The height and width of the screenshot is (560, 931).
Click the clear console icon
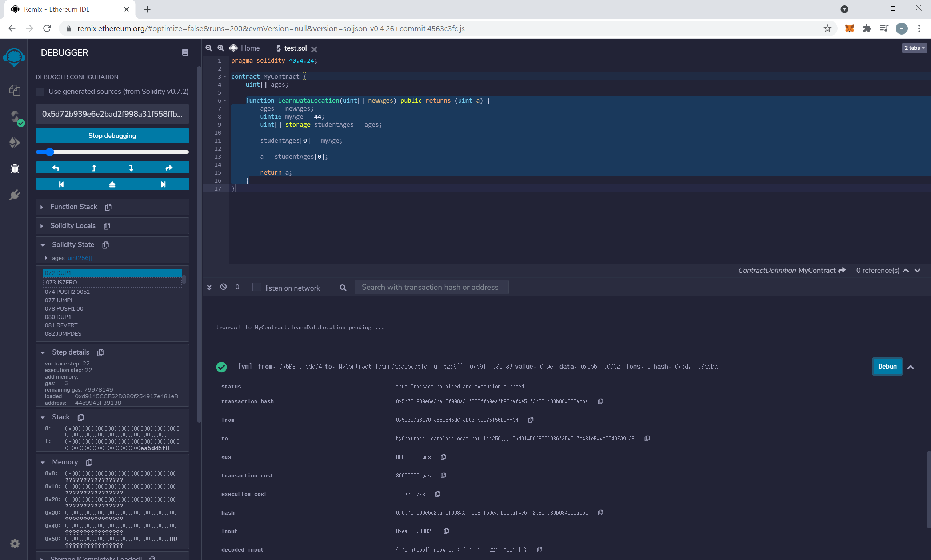pyautogui.click(x=223, y=287)
